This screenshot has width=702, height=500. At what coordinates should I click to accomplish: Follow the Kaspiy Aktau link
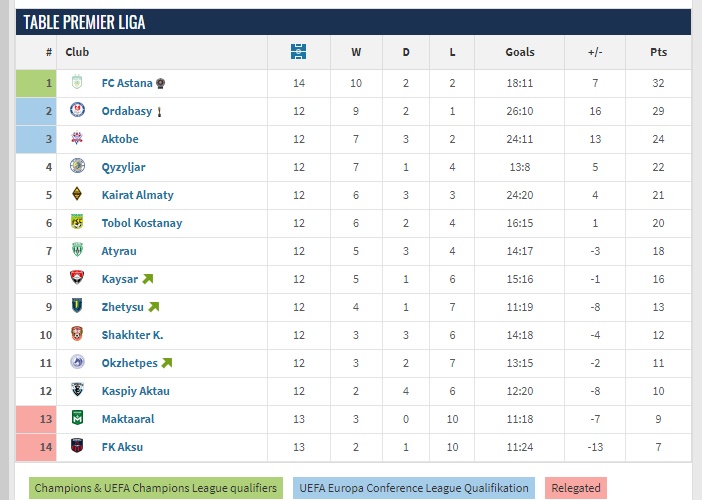(x=136, y=391)
